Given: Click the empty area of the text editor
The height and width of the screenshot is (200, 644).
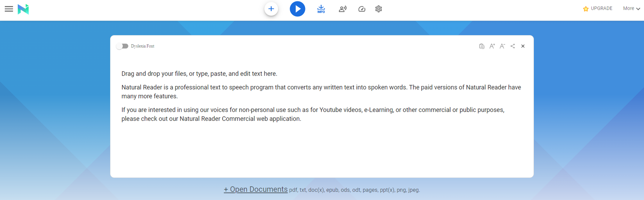Looking at the screenshot, I should coord(322,153).
